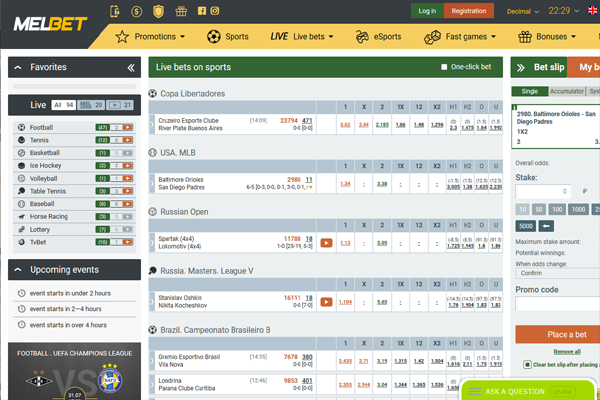Open the ASK A QUESTION chat widget
The width and height of the screenshot is (600, 400).
(x=528, y=390)
